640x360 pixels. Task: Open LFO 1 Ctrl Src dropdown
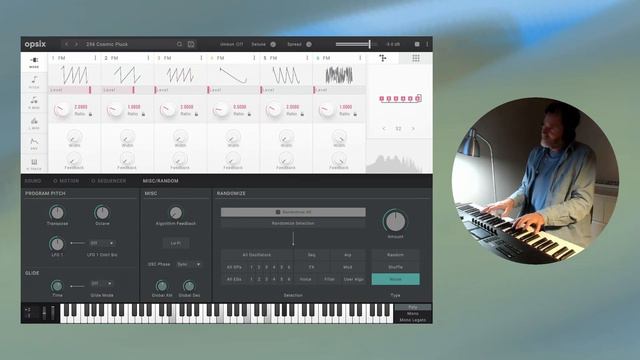pyautogui.click(x=102, y=243)
